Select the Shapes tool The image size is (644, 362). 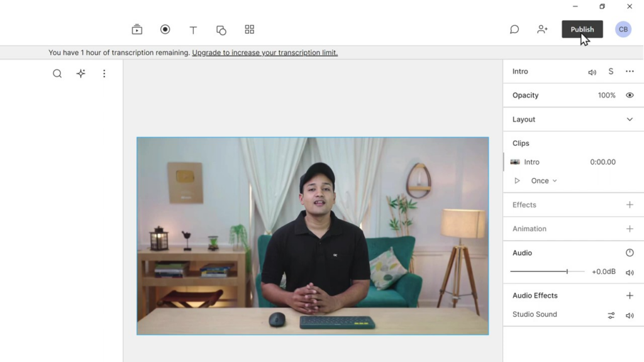coord(221,30)
